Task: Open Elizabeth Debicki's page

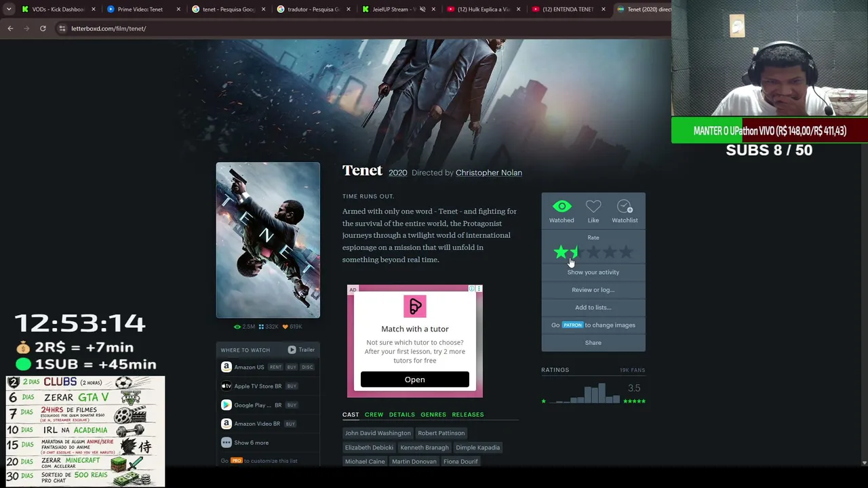Action: click(369, 447)
